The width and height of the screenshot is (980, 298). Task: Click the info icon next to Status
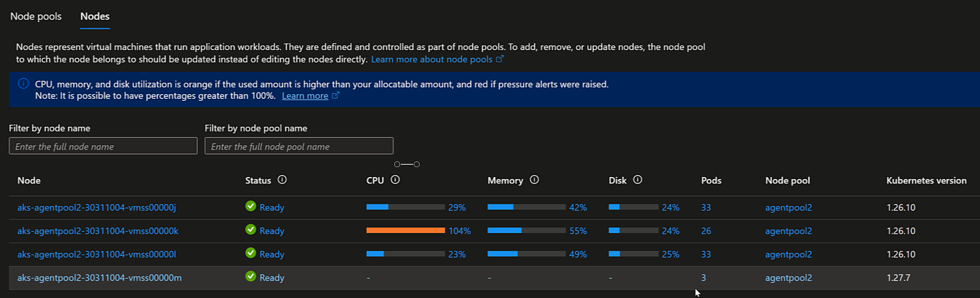282,180
